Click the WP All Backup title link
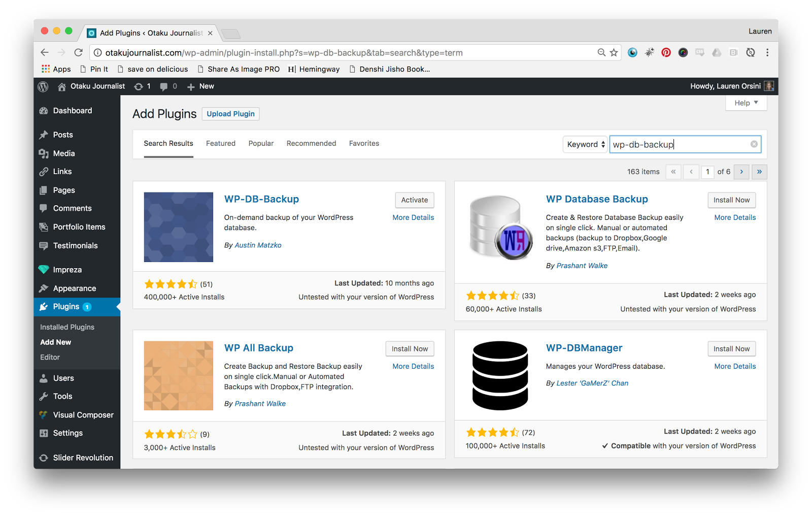Image resolution: width=812 pixels, height=517 pixels. pos(259,348)
